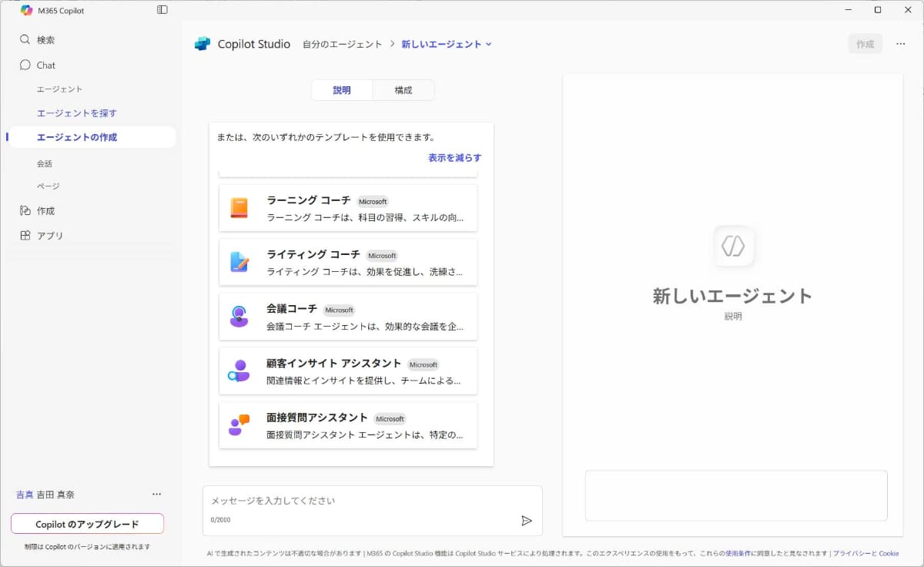Click the 吉真 user avatar initials
The image size is (924, 567).
tap(25, 495)
